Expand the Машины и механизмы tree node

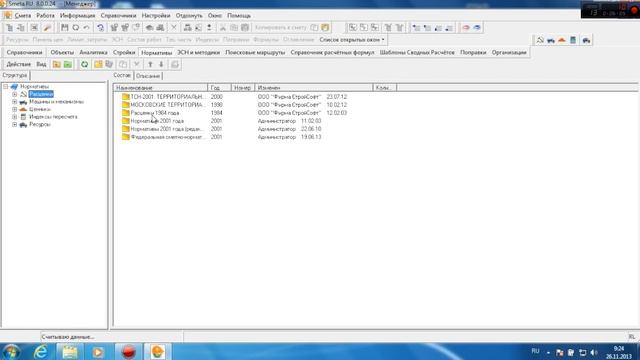(x=15, y=102)
